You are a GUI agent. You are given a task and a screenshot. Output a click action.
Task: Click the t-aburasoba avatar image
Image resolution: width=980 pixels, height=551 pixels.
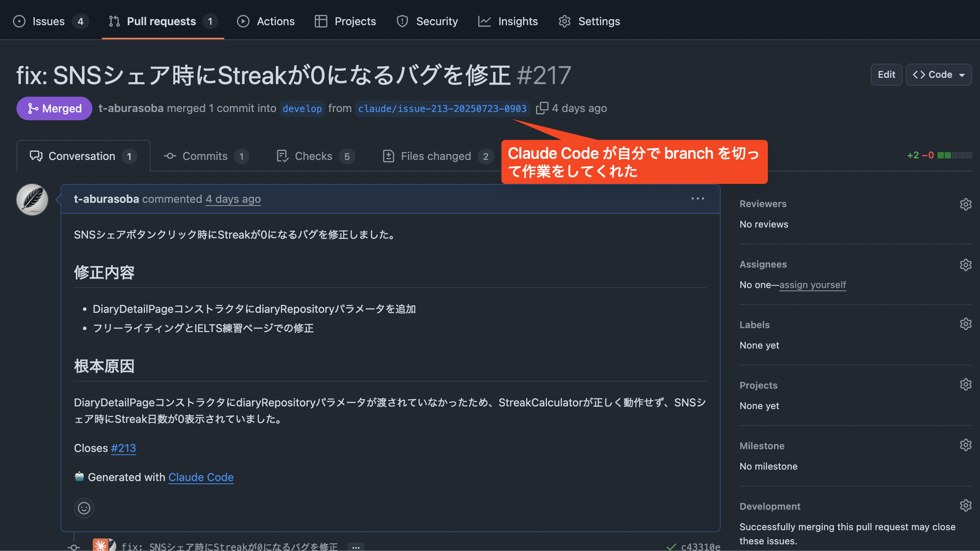click(32, 200)
